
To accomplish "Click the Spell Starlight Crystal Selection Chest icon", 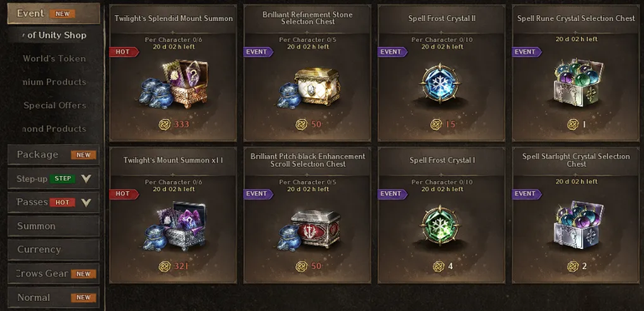I will click(576, 225).
